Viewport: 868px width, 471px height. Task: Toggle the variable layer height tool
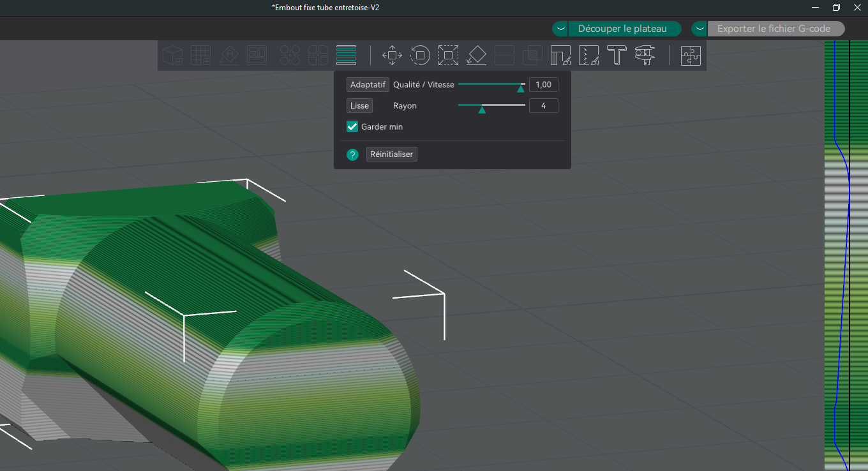(x=346, y=56)
